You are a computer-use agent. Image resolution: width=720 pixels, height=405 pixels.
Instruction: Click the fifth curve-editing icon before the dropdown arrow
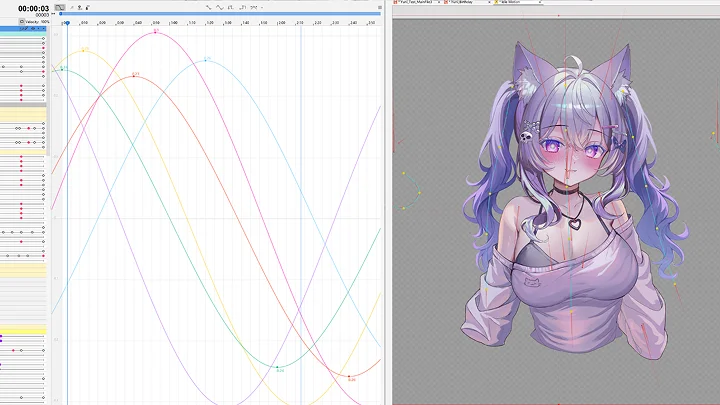tap(254, 7)
